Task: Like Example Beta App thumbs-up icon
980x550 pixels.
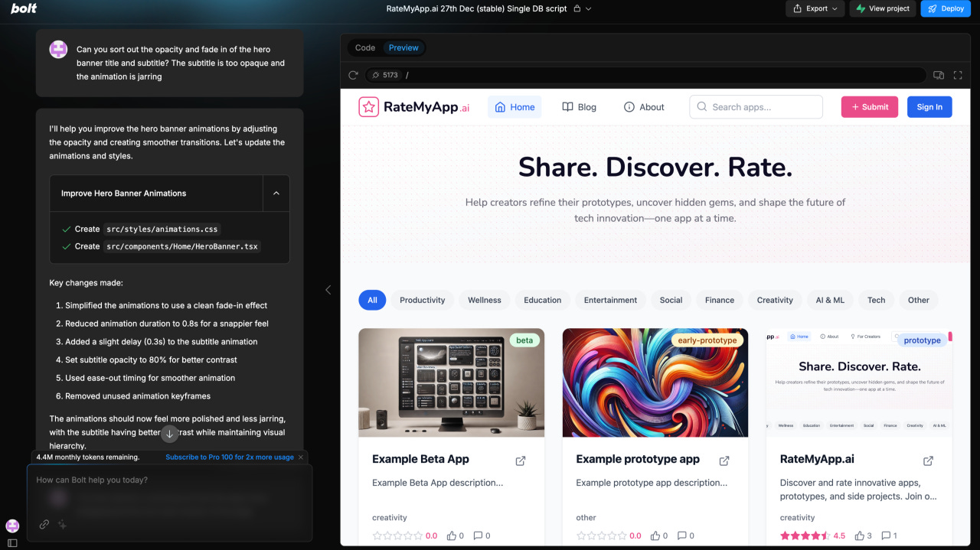Action: (x=452, y=535)
